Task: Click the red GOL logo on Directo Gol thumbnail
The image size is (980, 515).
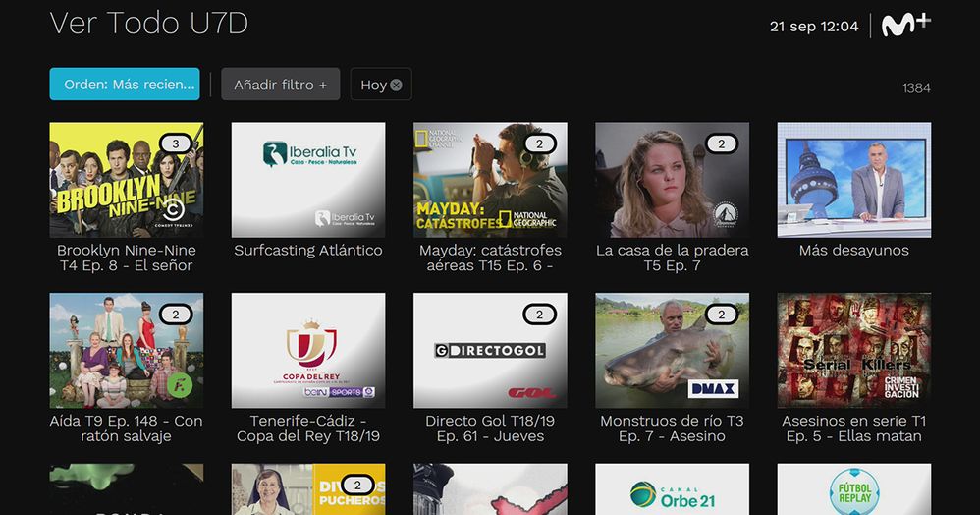Action: click(x=530, y=393)
